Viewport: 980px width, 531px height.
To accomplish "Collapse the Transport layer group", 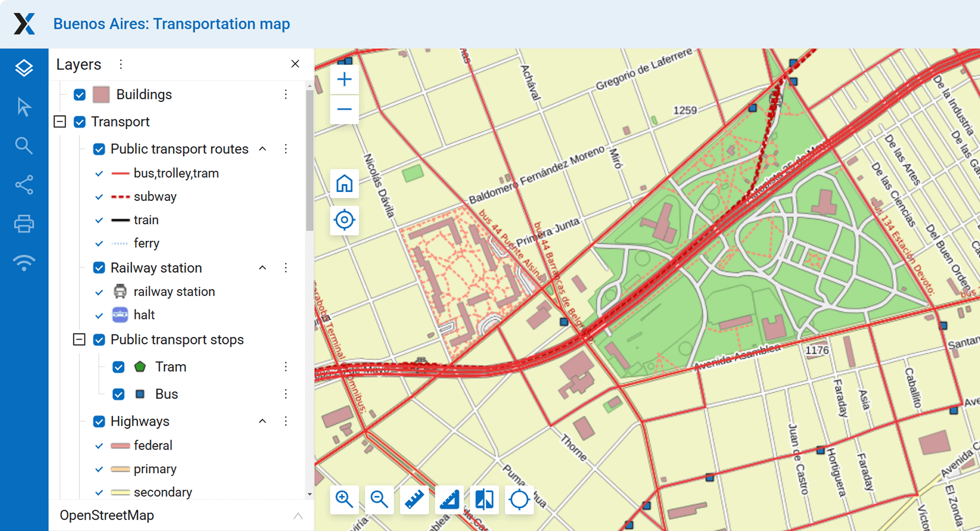I will click(x=59, y=122).
